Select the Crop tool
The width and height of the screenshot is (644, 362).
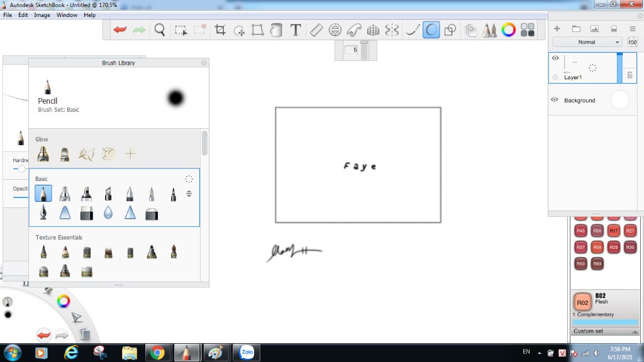220,30
